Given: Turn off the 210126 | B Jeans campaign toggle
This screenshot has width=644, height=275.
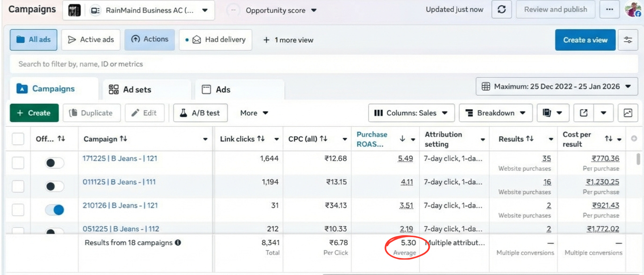Looking at the screenshot, I should click(54, 210).
